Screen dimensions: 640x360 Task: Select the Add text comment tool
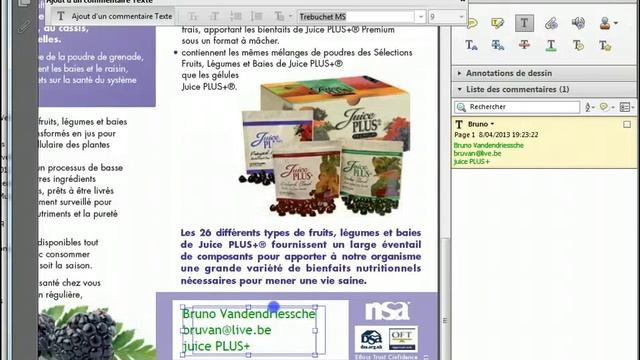[x=524, y=23]
